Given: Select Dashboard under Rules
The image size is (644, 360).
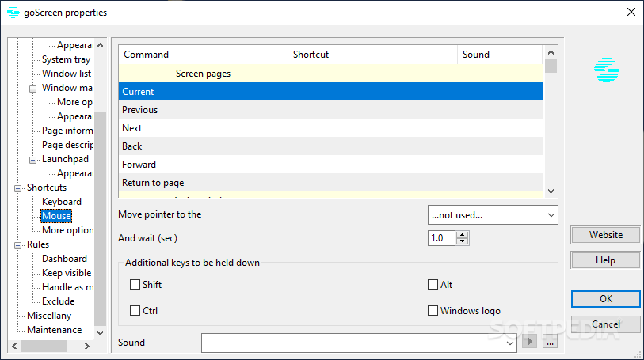Looking at the screenshot, I should [x=64, y=259].
